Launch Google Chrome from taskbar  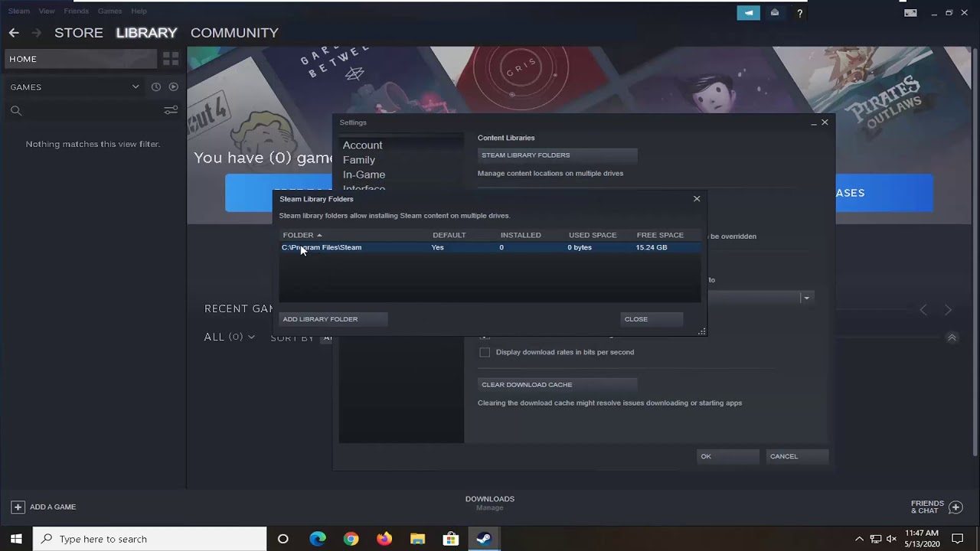[x=351, y=539]
